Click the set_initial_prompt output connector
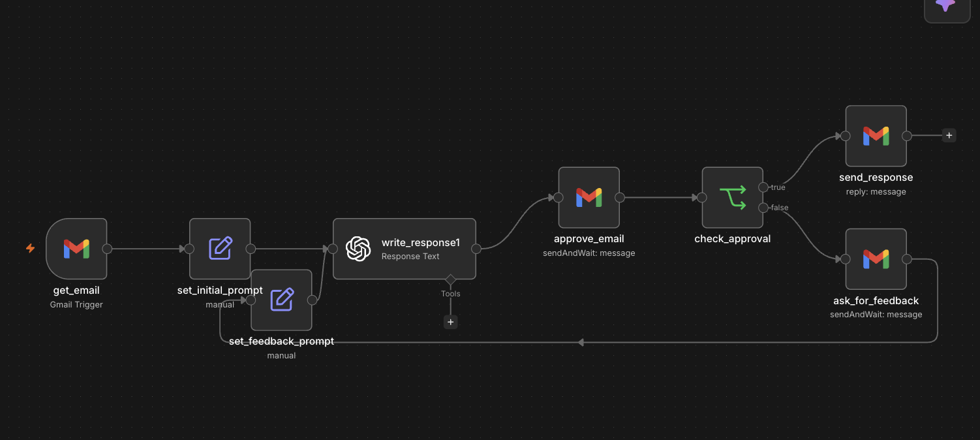980x440 pixels. 251,249
